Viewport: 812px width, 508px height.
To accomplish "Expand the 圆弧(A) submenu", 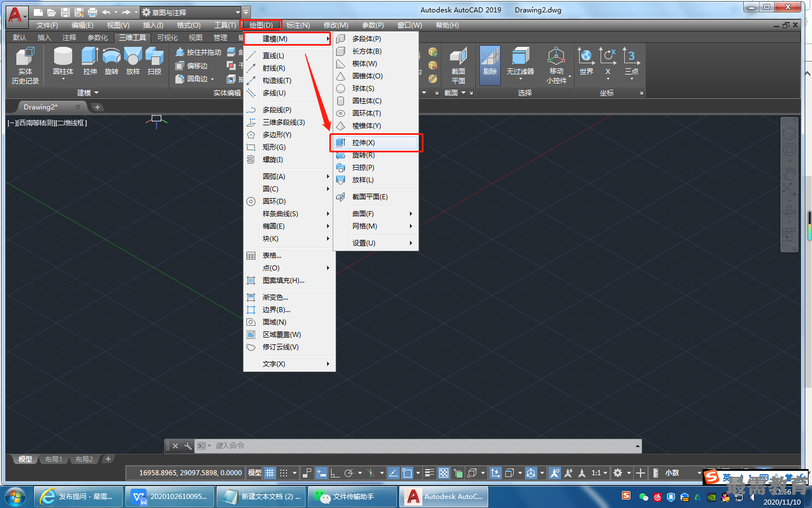I will tap(289, 177).
